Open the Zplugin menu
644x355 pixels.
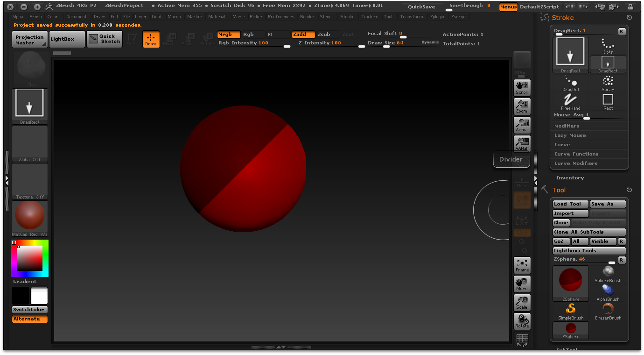coord(437,17)
